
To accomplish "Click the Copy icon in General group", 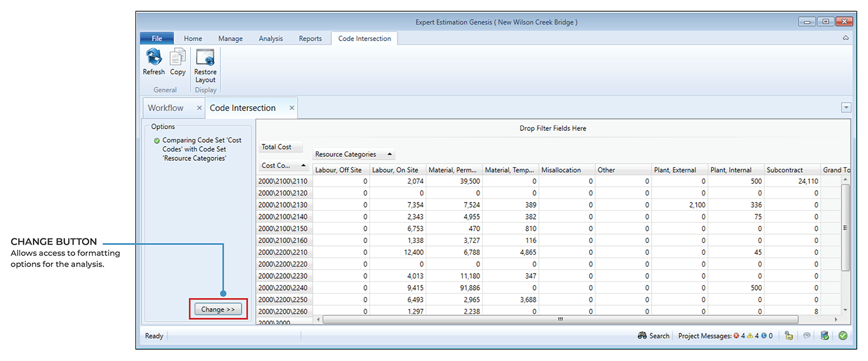I will pyautogui.click(x=178, y=58).
